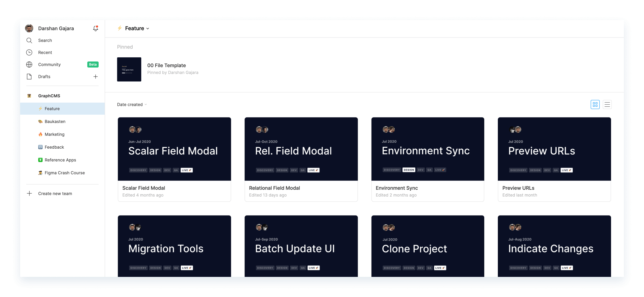
Task: Click Create new team
Action: [x=55, y=193]
